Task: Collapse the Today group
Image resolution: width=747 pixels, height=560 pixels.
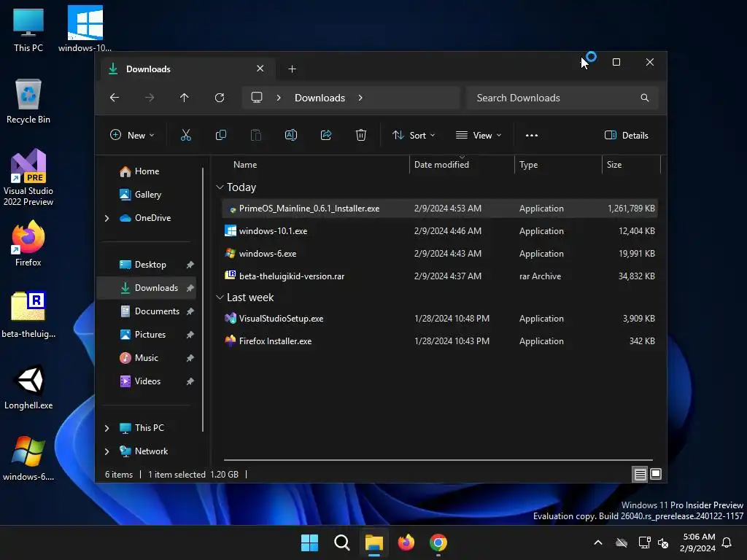Action: click(x=220, y=187)
